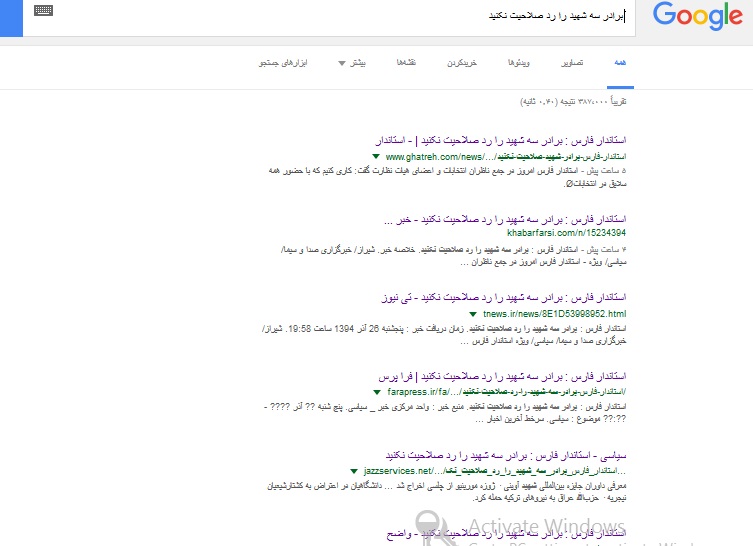Click the blue search button at left edge

click(11, 18)
